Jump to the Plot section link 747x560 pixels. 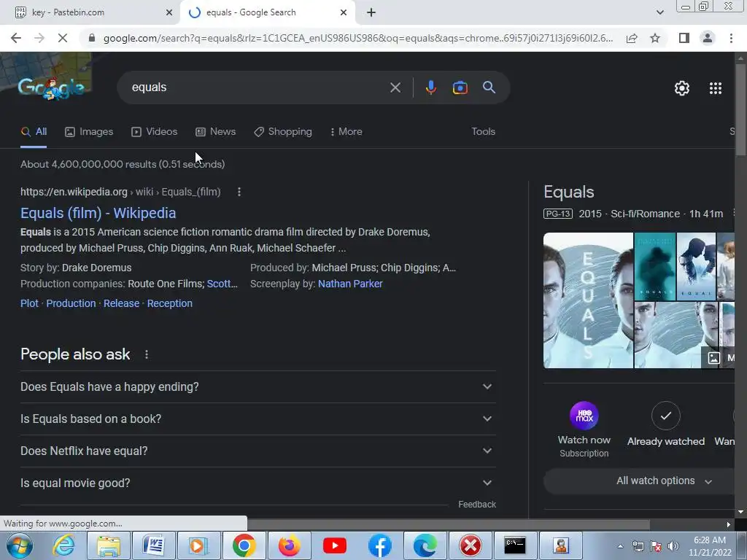tap(29, 303)
